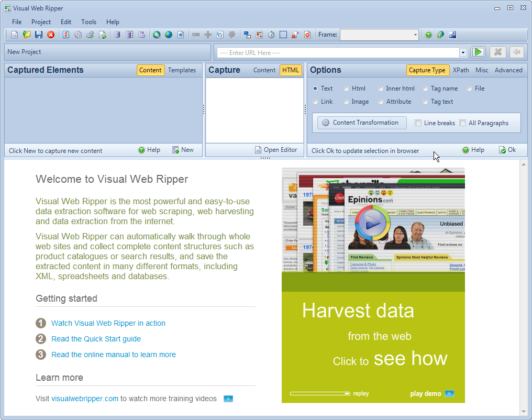Open 'Watch Visual Web Ripper in action' link
Image resolution: width=532 pixels, height=420 pixels.
108,323
